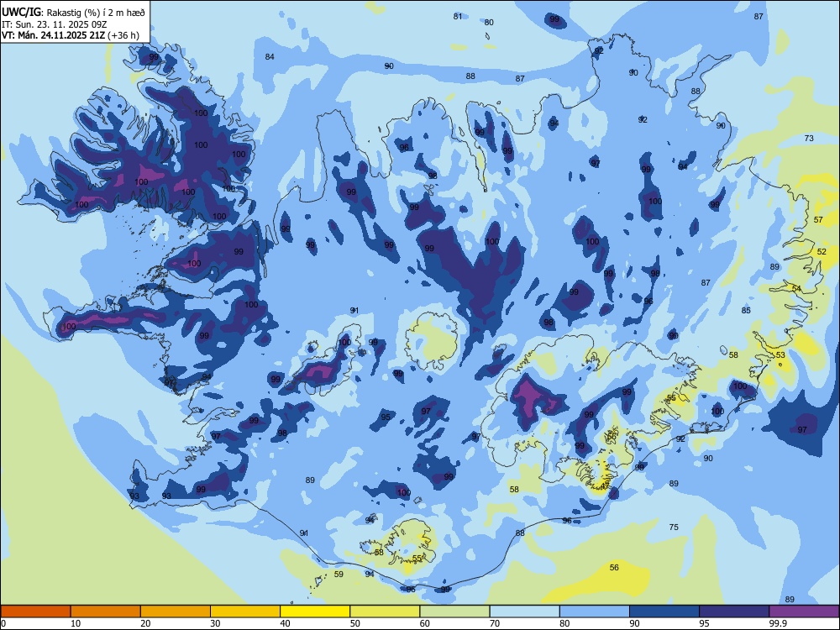Click the map value '85' in the east
Screen dimensions: 840x630
click(746, 310)
